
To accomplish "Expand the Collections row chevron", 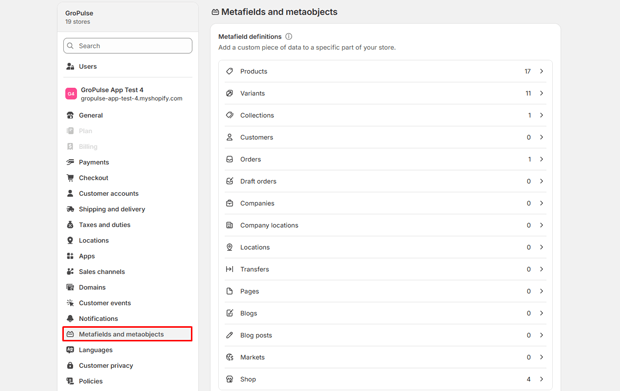I will click(x=541, y=115).
